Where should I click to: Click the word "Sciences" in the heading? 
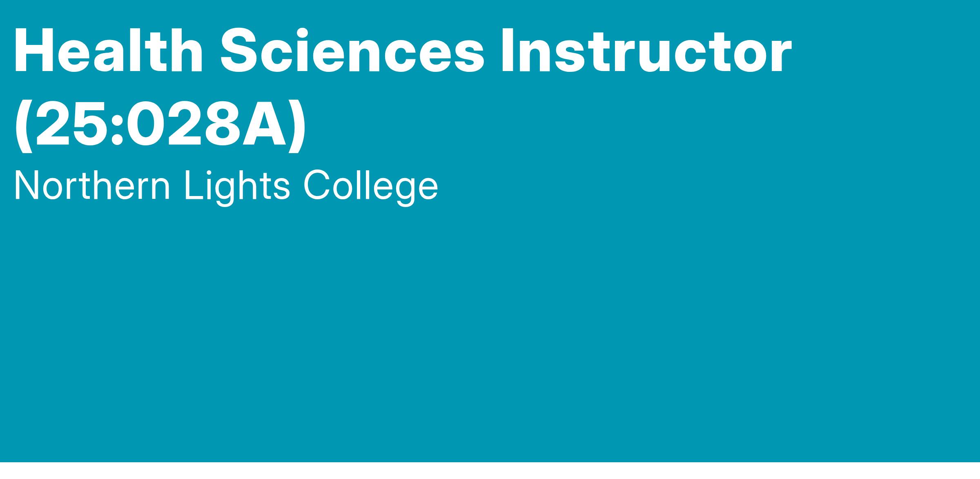pyautogui.click(x=352, y=52)
